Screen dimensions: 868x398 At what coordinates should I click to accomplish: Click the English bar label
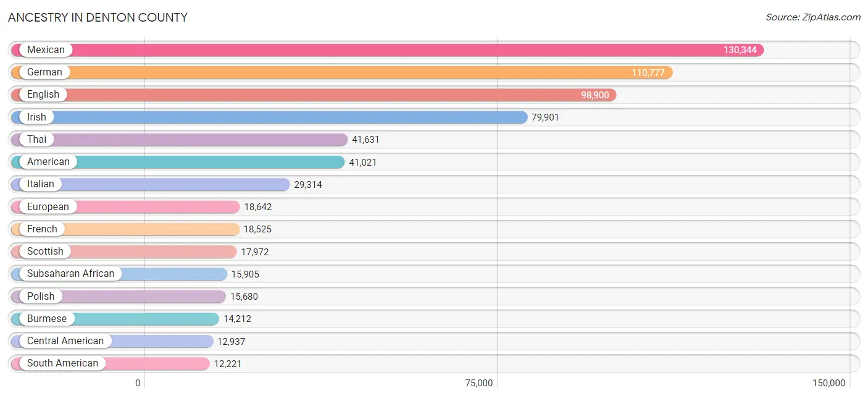pyautogui.click(x=43, y=95)
